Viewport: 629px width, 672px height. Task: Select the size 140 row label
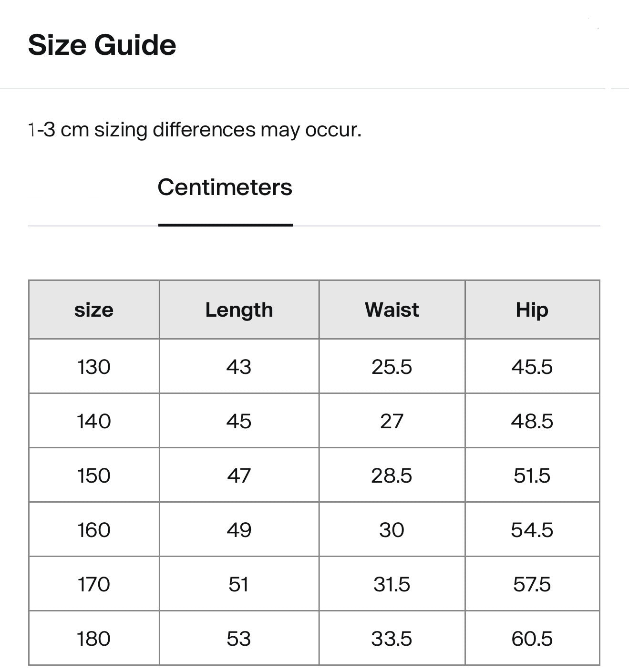point(94,421)
